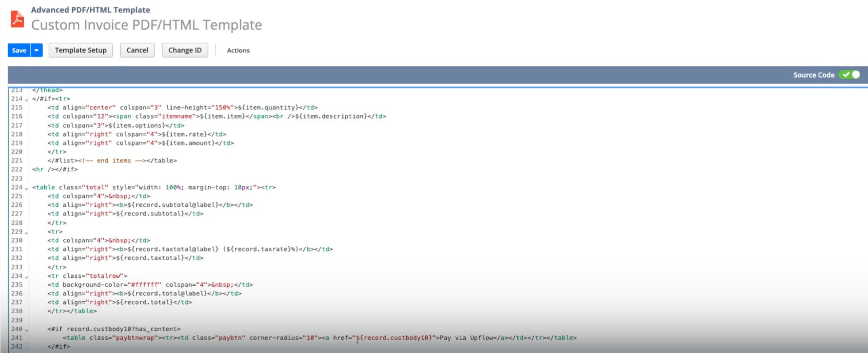Viewport: 868px width, 353px height.
Task: Click 'Pay via Upflow' text on line 241
Action: [466, 338]
